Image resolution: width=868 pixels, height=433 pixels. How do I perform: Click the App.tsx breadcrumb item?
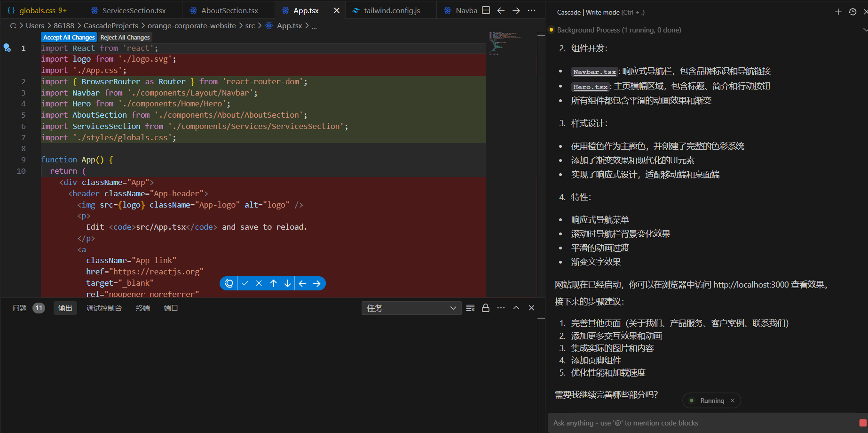(x=284, y=25)
